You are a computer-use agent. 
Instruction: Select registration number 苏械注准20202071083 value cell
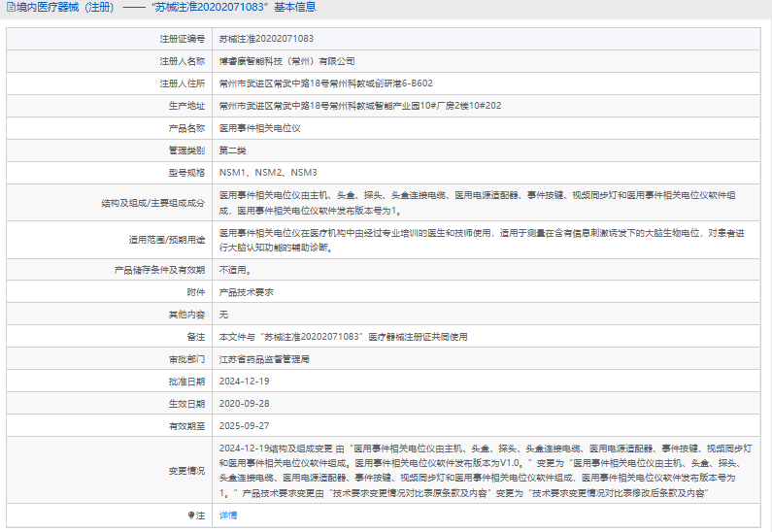point(266,39)
